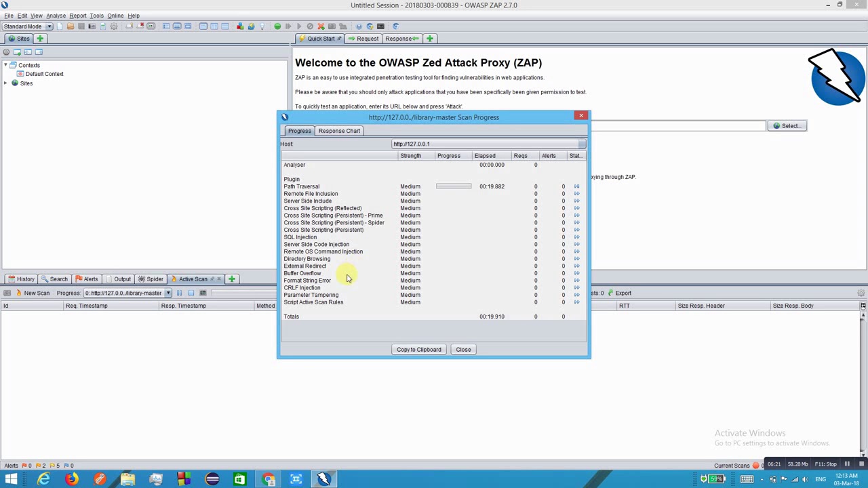
Task: Click the New Session toolbar icon
Action: 60,26
